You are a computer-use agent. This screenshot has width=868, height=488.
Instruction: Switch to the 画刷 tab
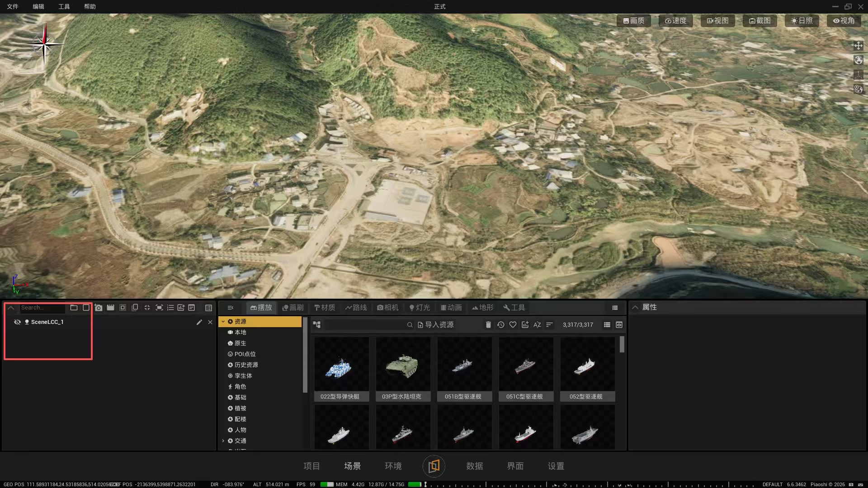[x=293, y=308]
